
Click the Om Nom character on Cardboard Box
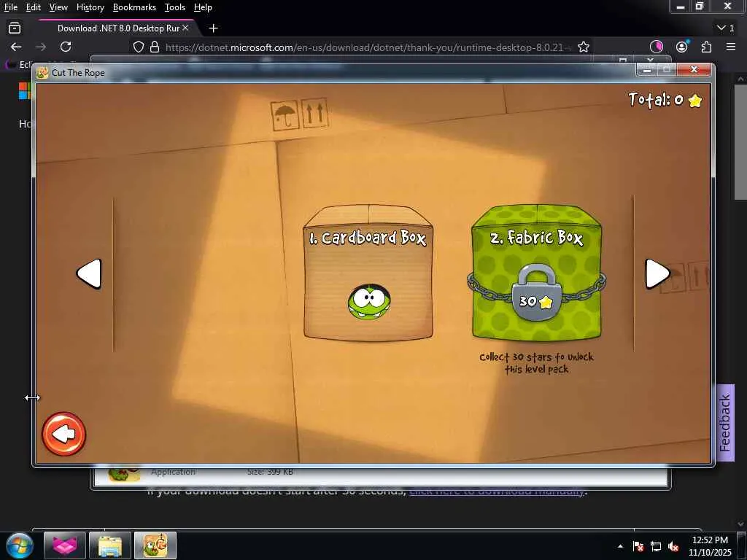[x=369, y=302]
